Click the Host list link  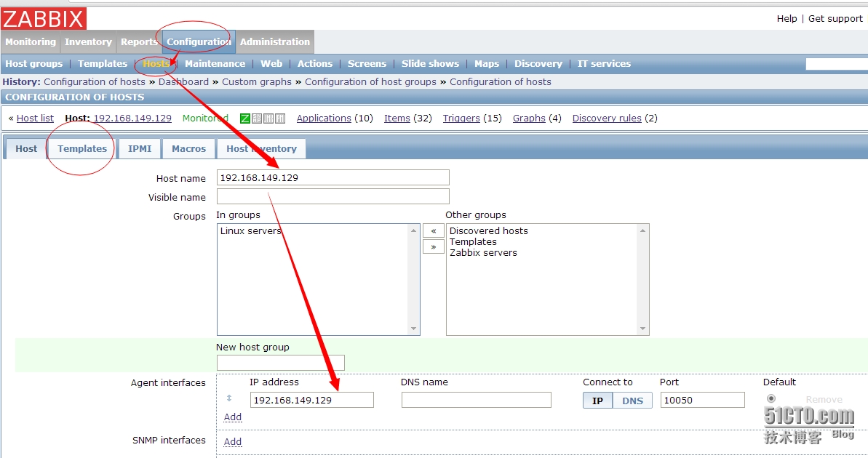(x=35, y=118)
